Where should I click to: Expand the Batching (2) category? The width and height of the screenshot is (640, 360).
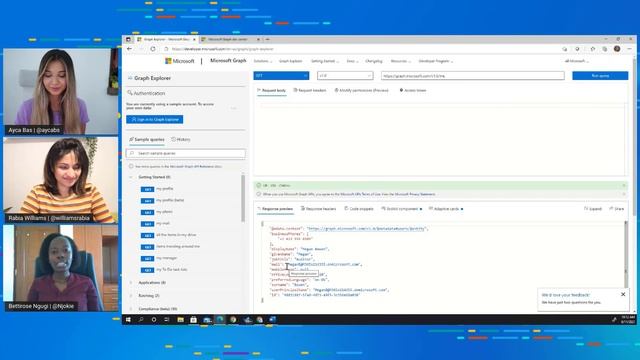click(149, 296)
